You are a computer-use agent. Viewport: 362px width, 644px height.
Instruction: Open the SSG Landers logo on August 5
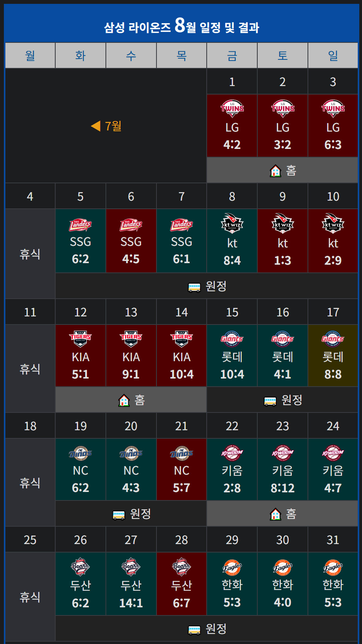pyautogui.click(x=80, y=225)
